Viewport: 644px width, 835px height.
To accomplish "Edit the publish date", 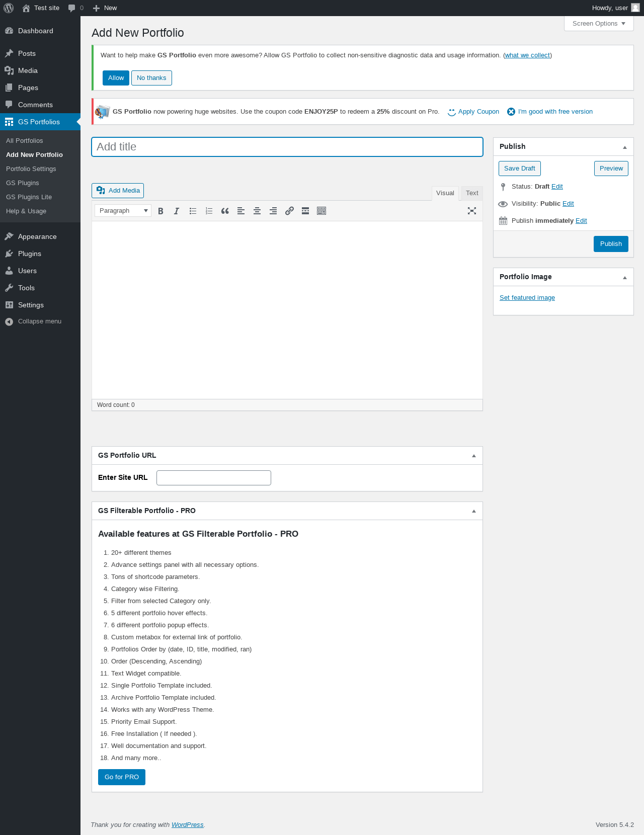I will 581,221.
